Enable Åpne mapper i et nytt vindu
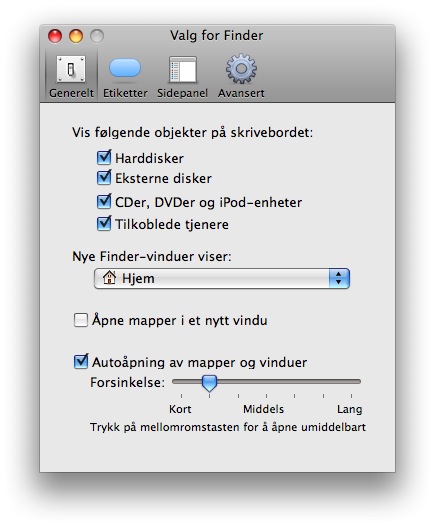 [81, 320]
